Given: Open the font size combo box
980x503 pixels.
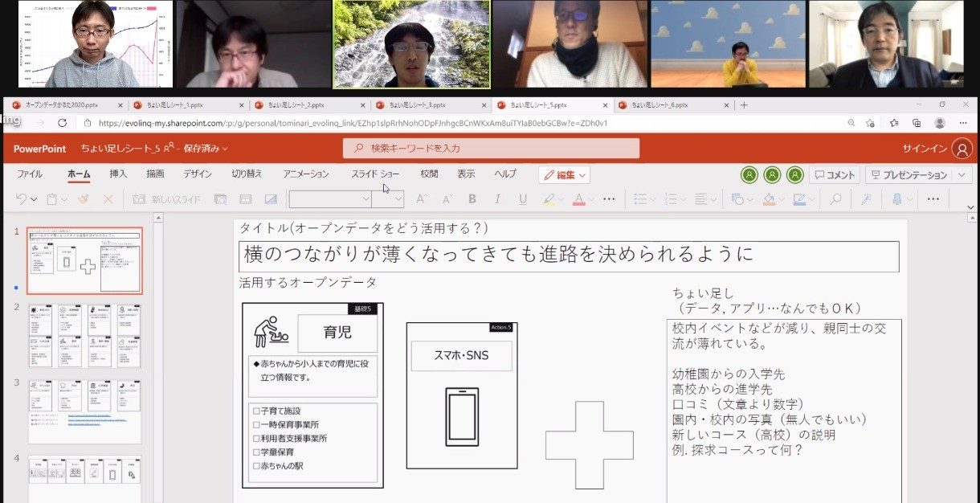Looking at the screenshot, I should 387,199.
